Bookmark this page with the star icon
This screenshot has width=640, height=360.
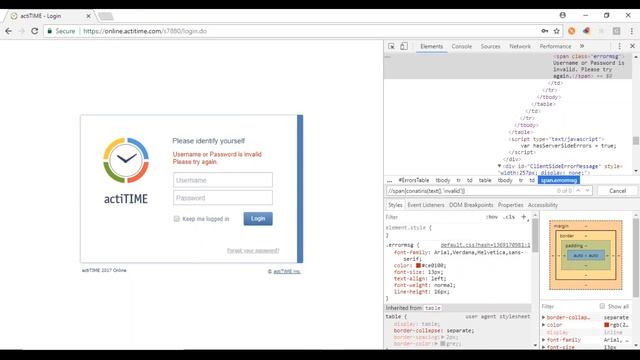556,31
